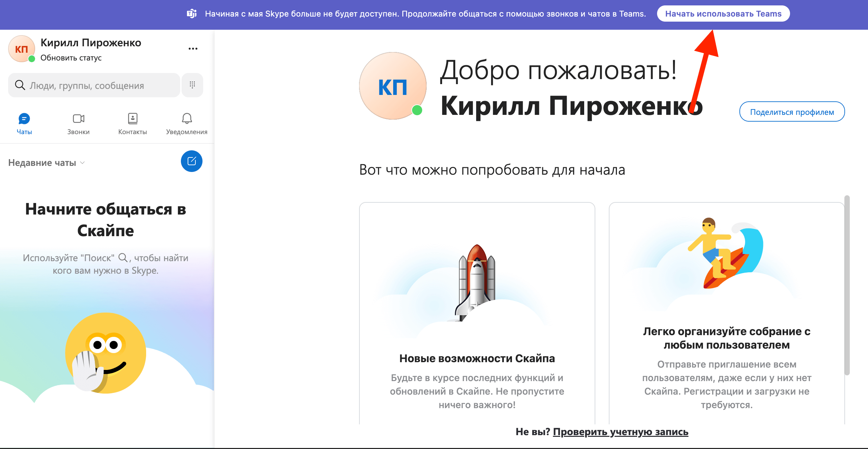
Task: Click the Teams logo in the banner
Action: coord(192,14)
